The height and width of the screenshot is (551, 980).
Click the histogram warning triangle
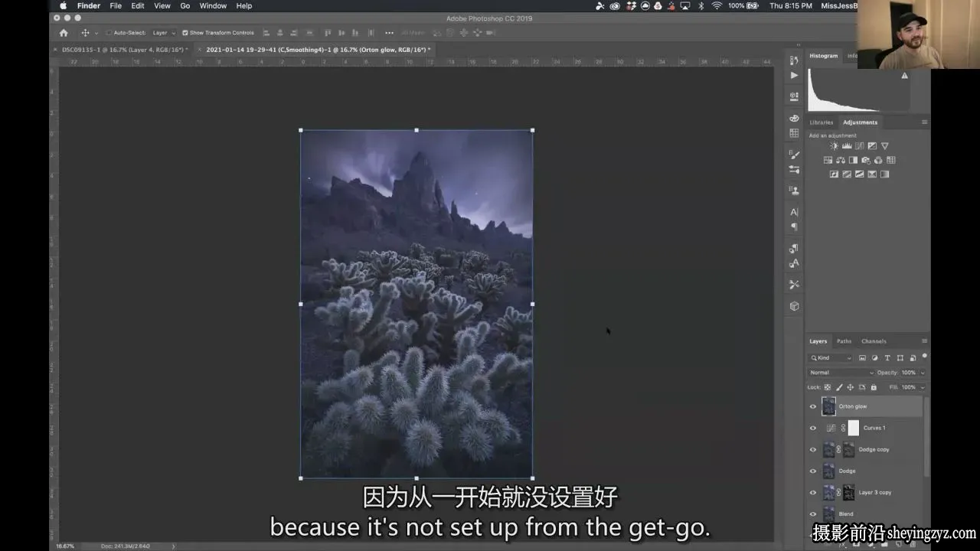coord(904,76)
